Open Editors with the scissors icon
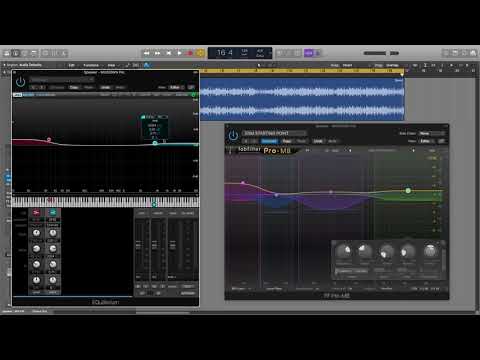This screenshot has height=360, width=480. [x=64, y=53]
